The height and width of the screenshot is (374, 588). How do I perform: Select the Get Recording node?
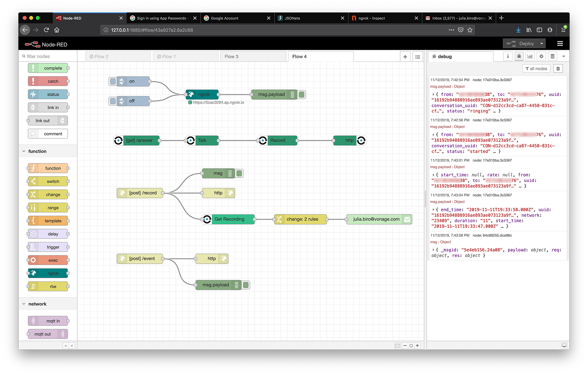229,219
